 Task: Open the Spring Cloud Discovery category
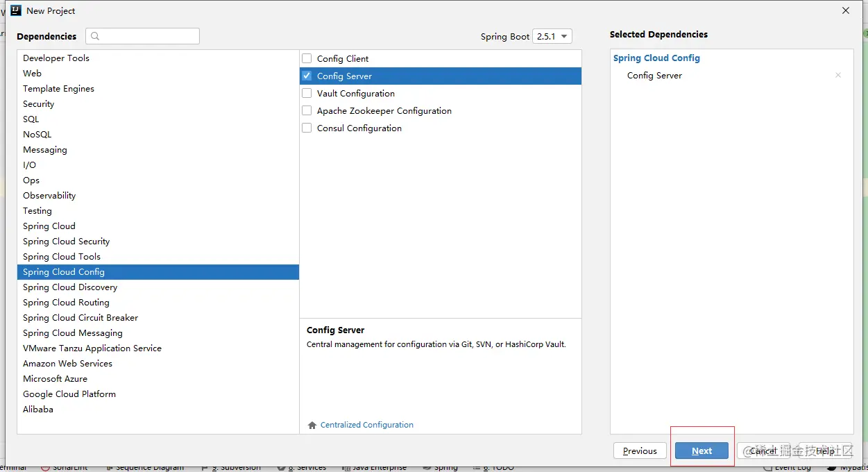pos(158,287)
